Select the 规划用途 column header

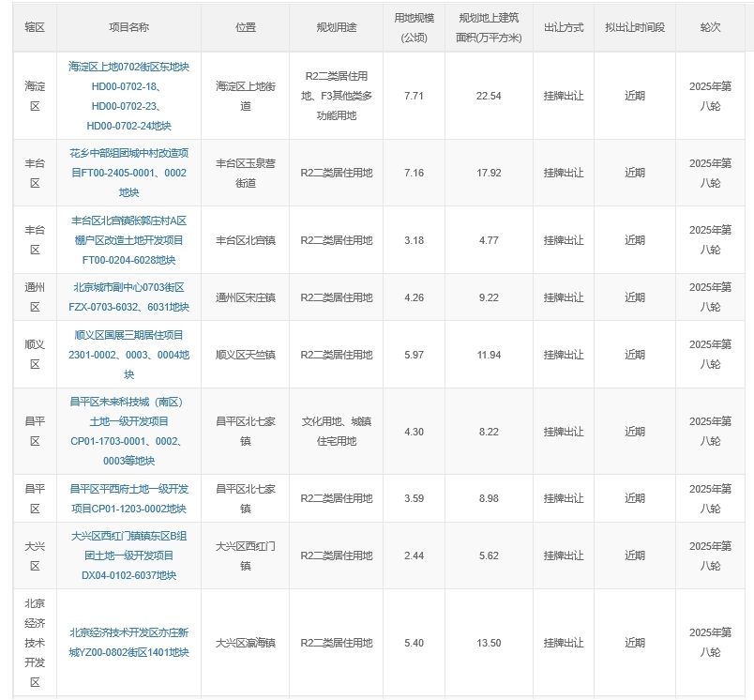pyautogui.click(x=336, y=28)
